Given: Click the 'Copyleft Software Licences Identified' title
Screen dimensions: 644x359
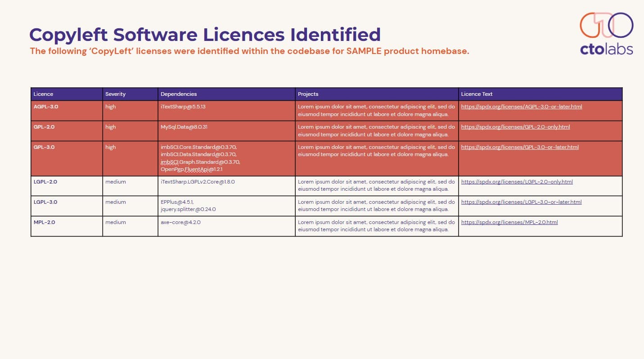Looking at the screenshot, I should coord(205,35).
